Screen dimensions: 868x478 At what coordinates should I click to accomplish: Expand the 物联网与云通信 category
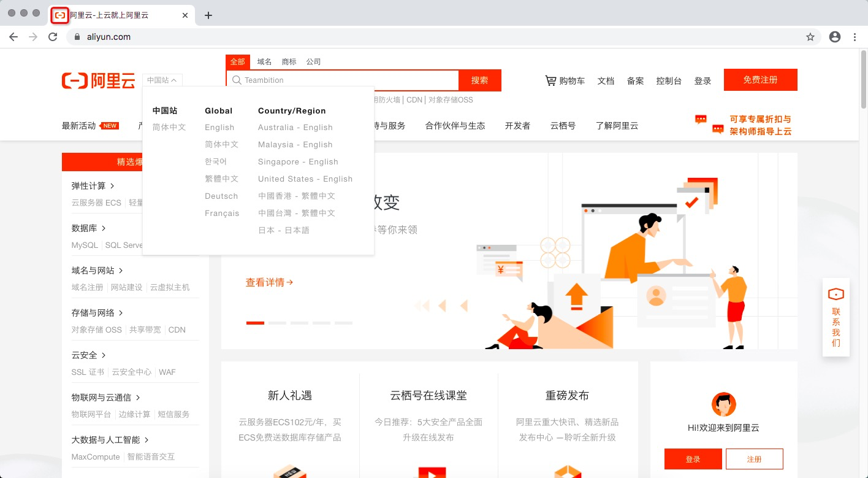[106, 398]
